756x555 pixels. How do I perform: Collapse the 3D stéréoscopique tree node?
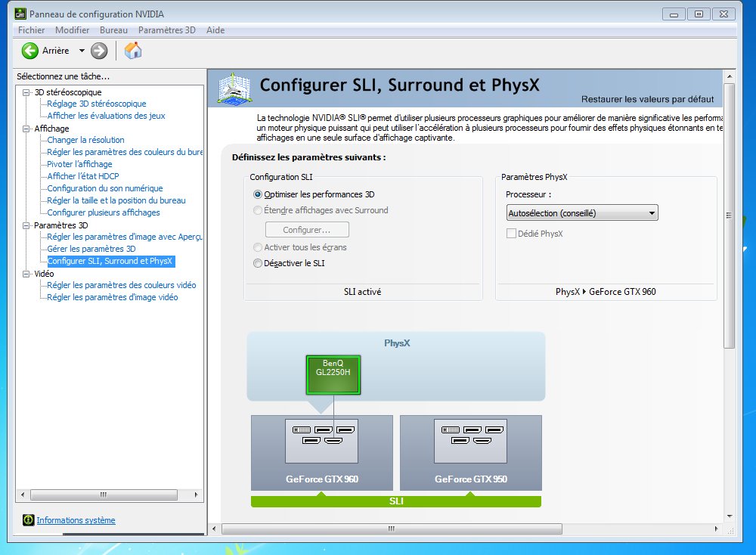click(26, 92)
